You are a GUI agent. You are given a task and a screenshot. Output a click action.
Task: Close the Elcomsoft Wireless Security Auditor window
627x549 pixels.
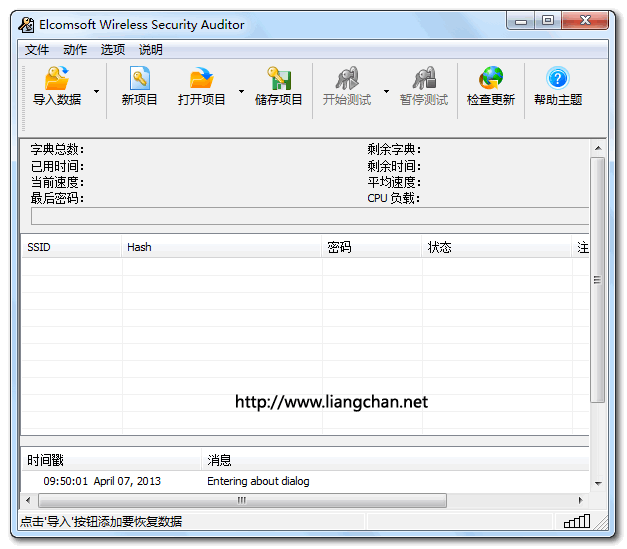click(585, 20)
